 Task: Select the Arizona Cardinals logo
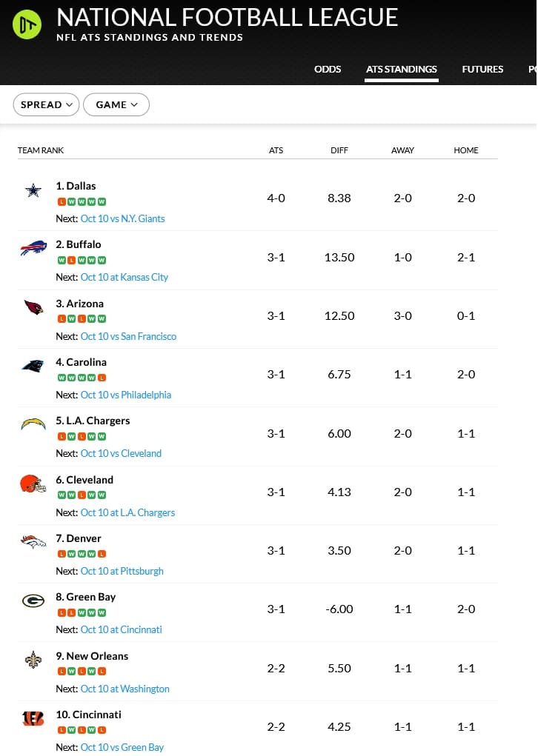point(34,307)
